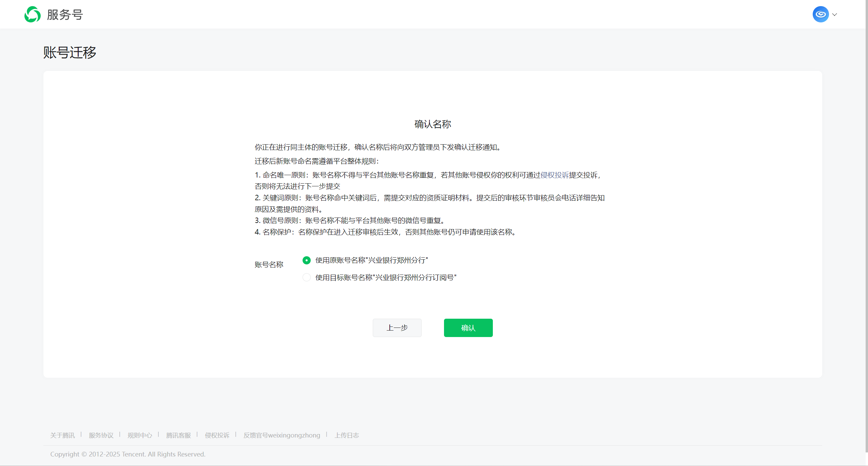Click the 上一步 button
The height and width of the screenshot is (466, 868).
397,328
